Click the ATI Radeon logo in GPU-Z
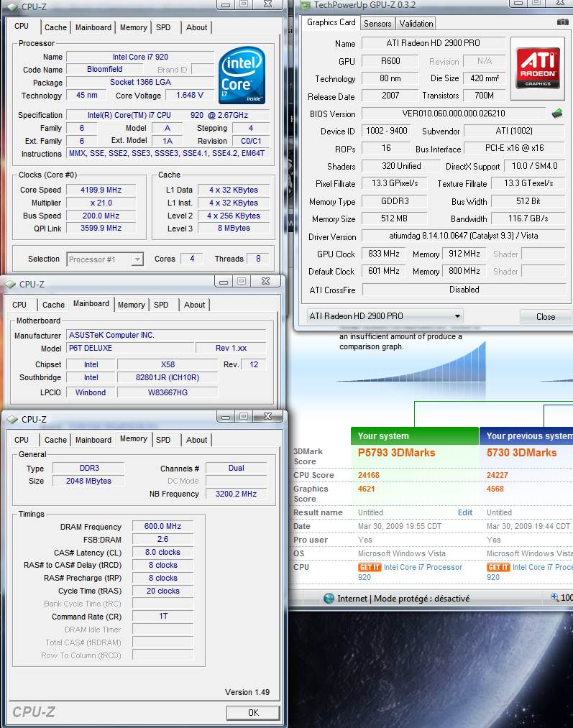This screenshot has width=573, height=728. tap(538, 68)
